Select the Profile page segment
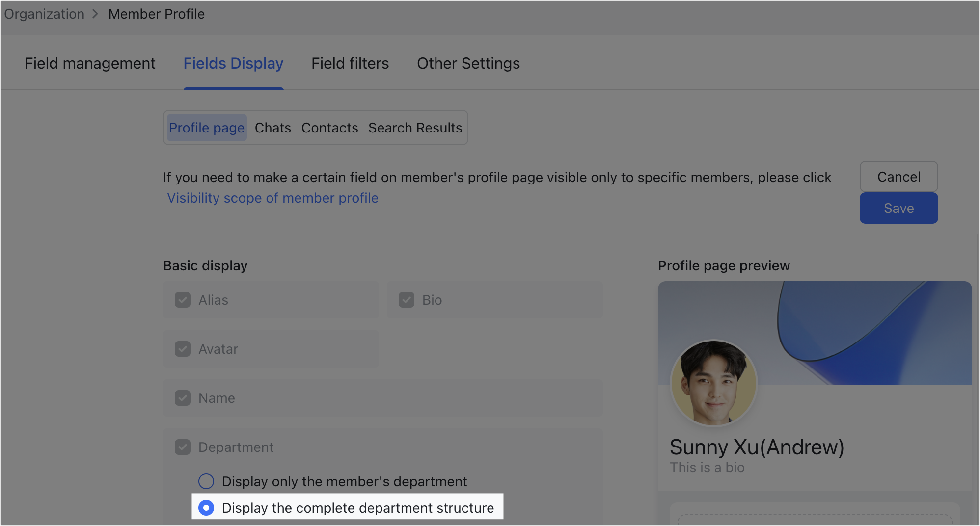 click(x=206, y=128)
